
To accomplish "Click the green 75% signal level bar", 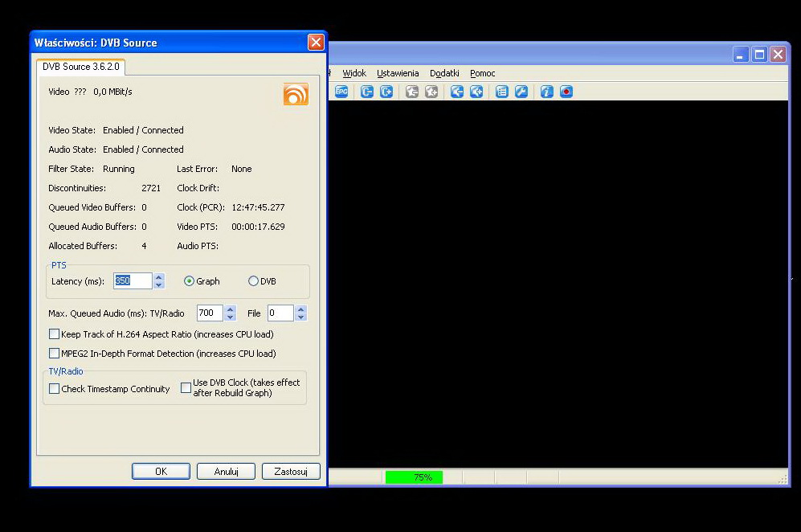I will [414, 477].
